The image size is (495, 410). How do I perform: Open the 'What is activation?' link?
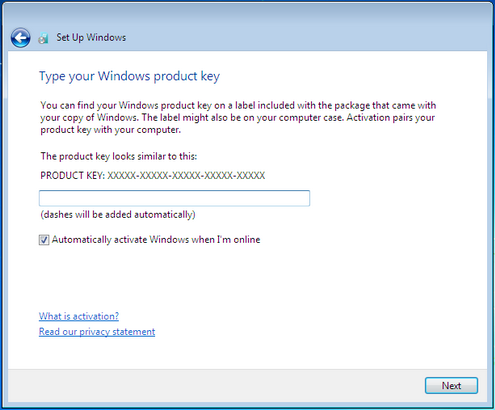tap(79, 316)
